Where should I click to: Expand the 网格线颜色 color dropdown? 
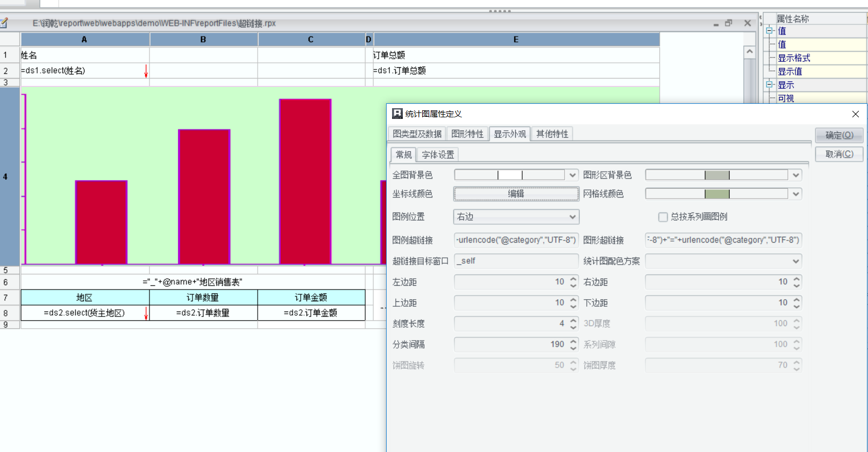[x=795, y=194]
